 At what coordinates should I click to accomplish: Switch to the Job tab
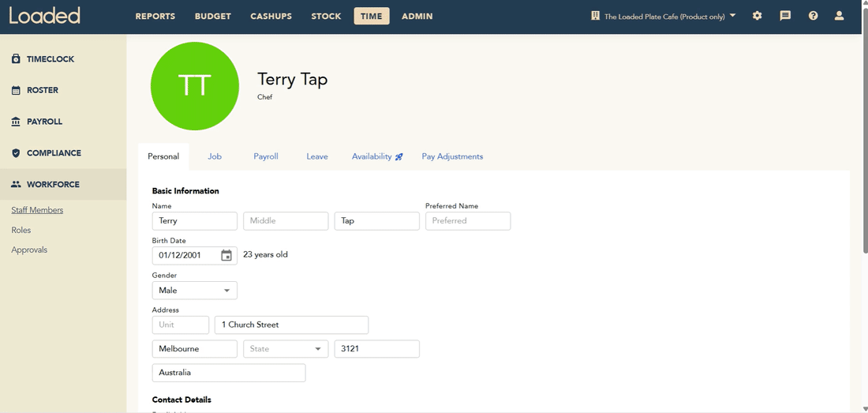[x=215, y=156]
